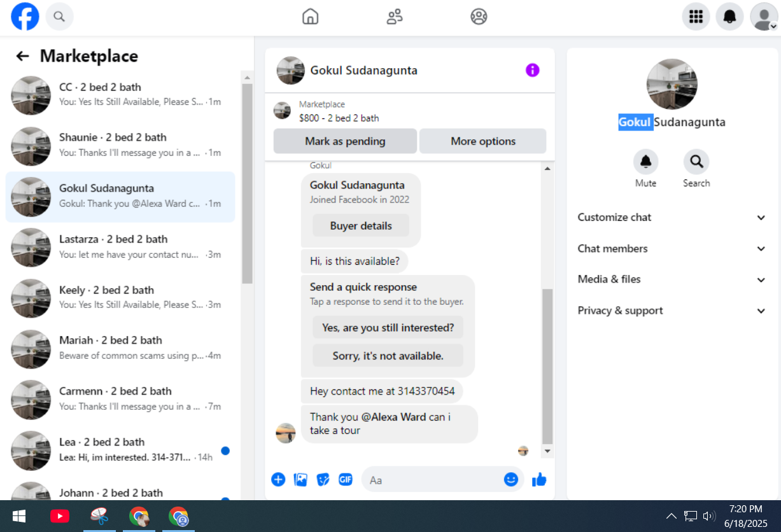The width and height of the screenshot is (781, 532).
Task: Open the Keely 2 bed 2 bath conversation
Action: coord(120,298)
